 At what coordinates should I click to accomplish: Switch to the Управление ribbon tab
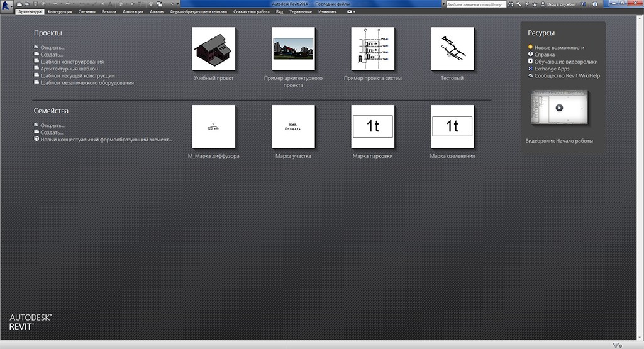(300, 11)
